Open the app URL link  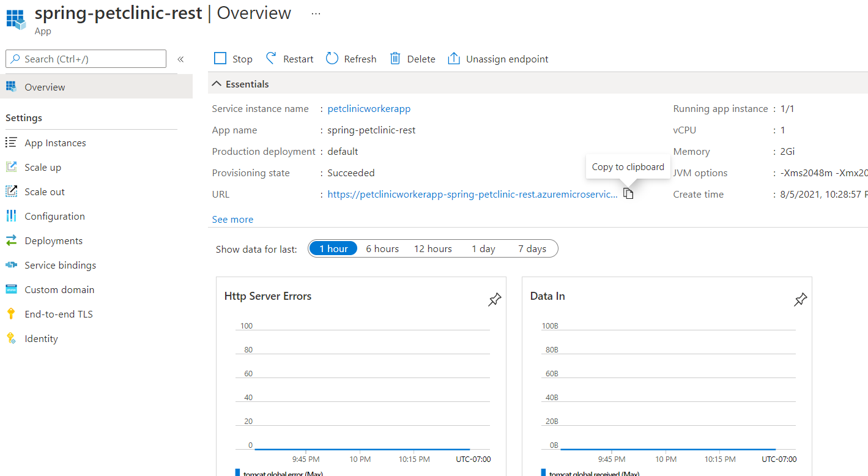pos(473,194)
